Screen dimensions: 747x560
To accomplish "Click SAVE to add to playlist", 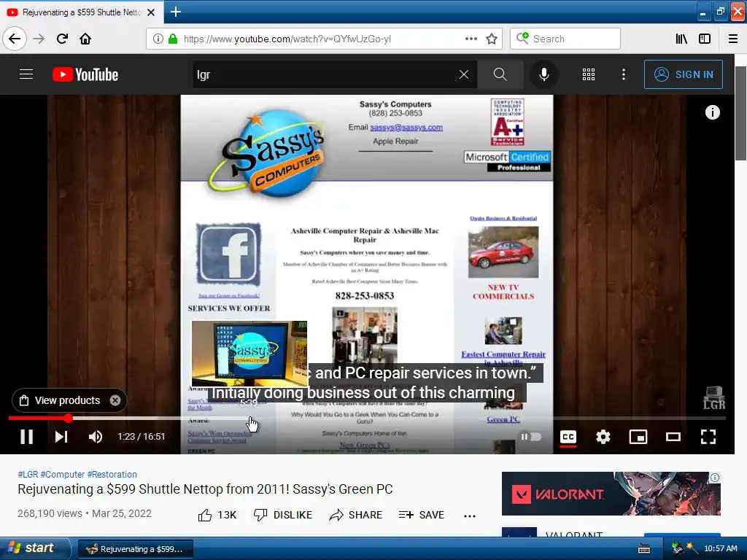I will 422,515.
